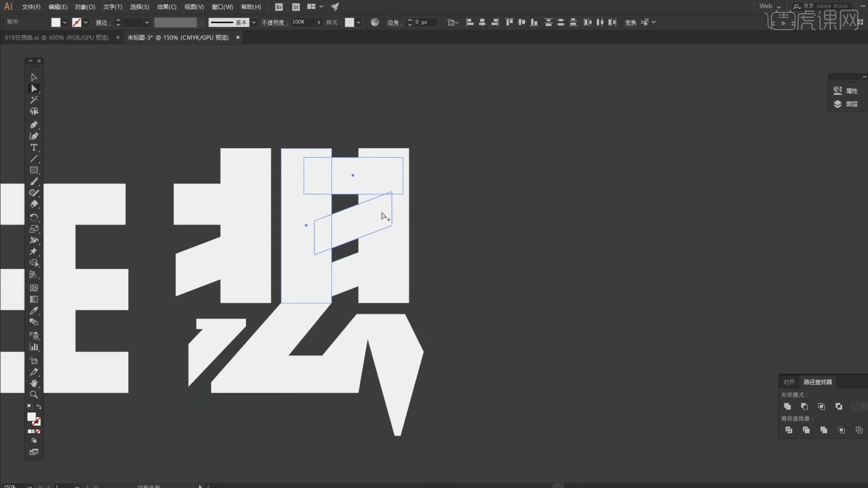The width and height of the screenshot is (868, 488).
Task: Swap fill and stroke colors
Action: [39, 407]
